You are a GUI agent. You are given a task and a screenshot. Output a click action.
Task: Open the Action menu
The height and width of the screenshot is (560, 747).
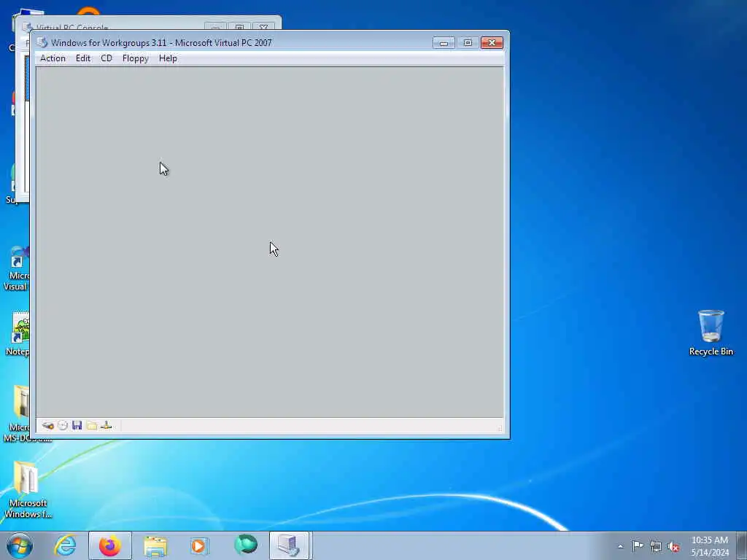click(53, 58)
